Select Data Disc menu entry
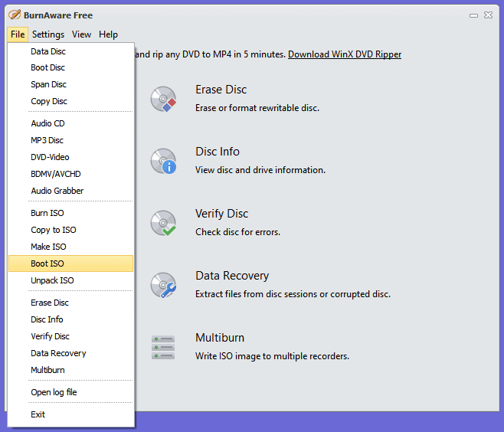Screen dimensions: 504x432 click(48, 51)
